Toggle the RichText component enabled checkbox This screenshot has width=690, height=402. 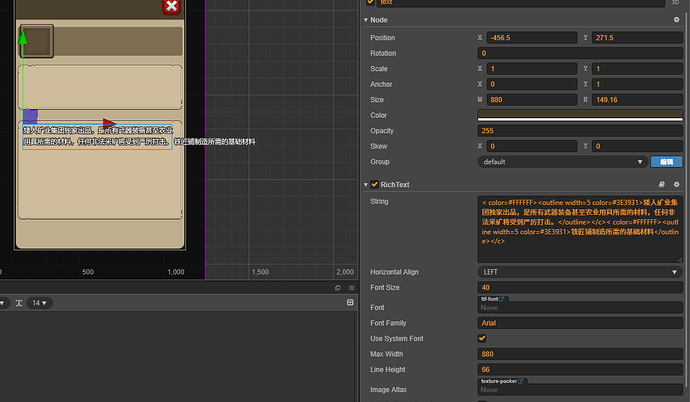click(x=375, y=185)
